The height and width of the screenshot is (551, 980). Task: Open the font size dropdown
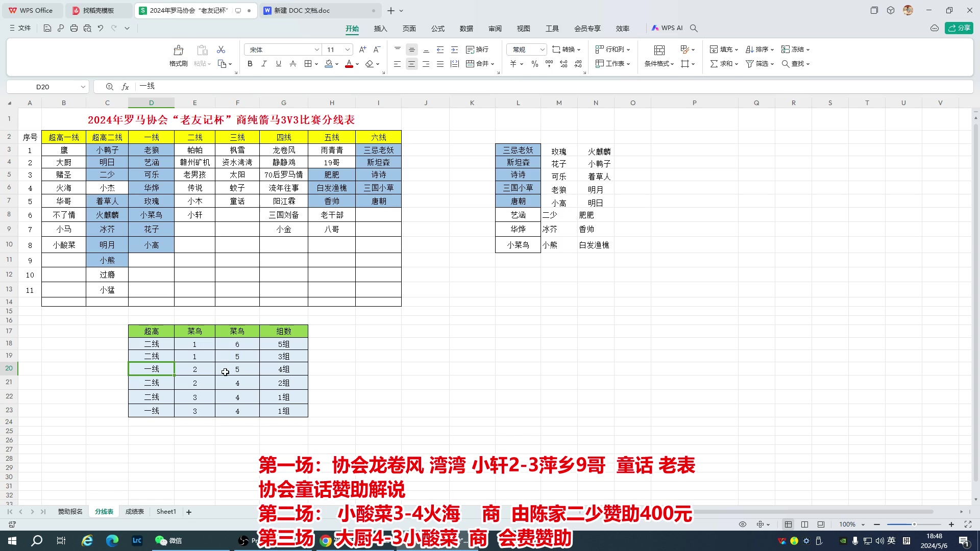[347, 49]
